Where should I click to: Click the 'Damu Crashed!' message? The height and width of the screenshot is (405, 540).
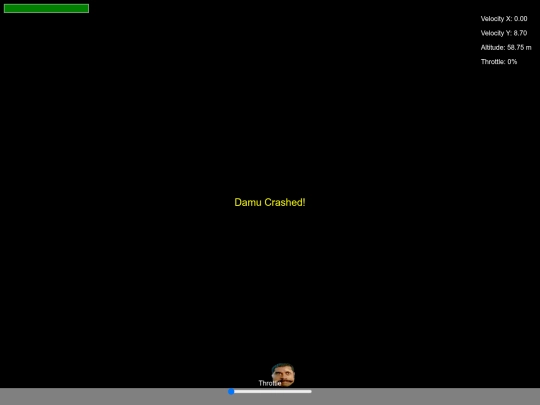270,202
